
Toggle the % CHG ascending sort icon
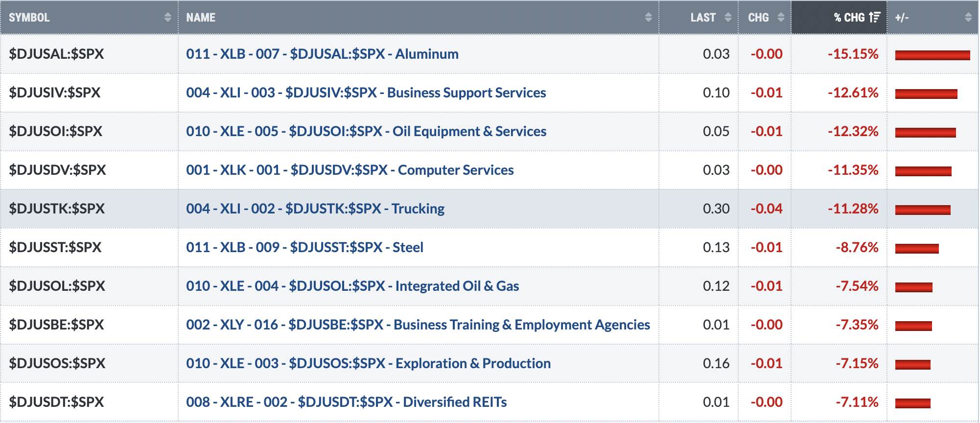pyautogui.click(x=874, y=18)
